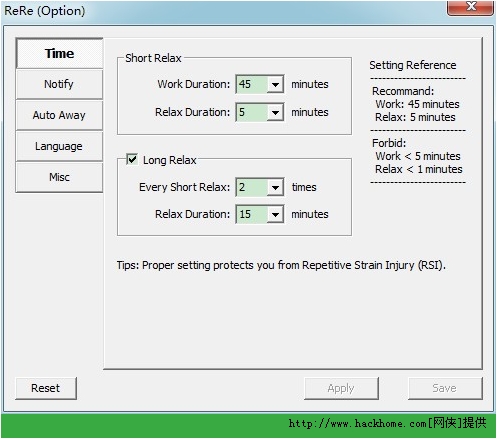Click the Apply button
Image resolution: width=497 pixels, height=439 pixels.
[x=341, y=388]
